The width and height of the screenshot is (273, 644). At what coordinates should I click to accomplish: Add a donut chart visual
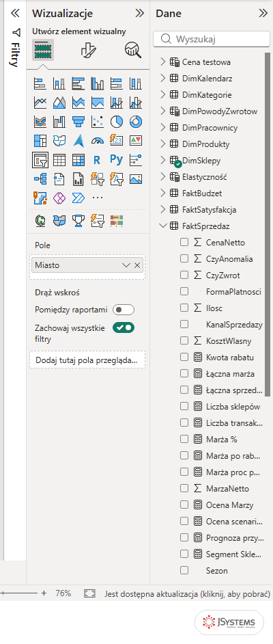pyautogui.click(x=136, y=122)
